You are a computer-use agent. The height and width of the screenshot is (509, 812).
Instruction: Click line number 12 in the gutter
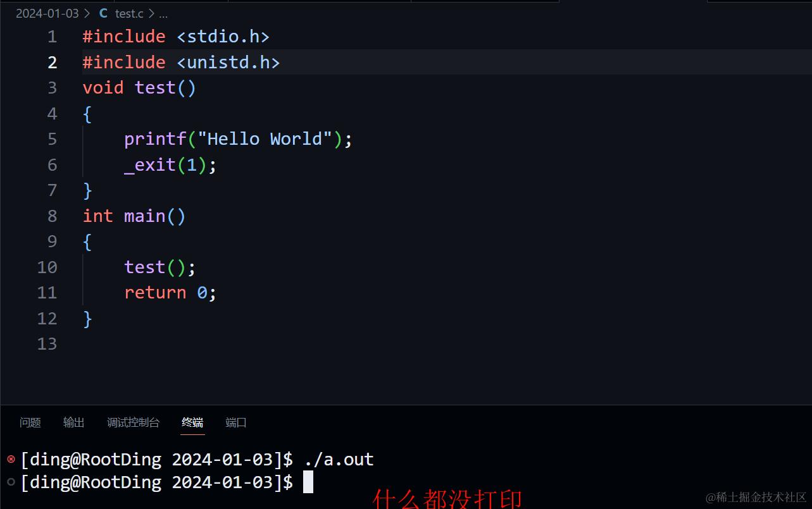click(x=47, y=318)
